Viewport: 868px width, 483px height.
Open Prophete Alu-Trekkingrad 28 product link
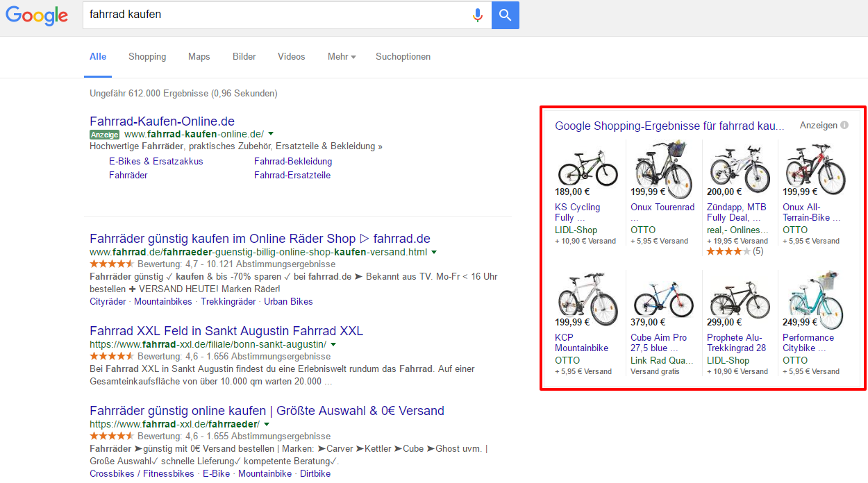click(737, 343)
